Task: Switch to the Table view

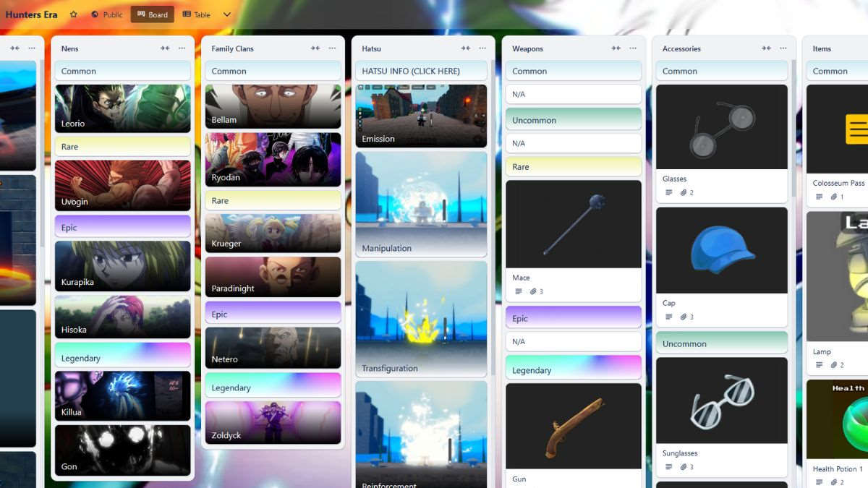Action: point(196,14)
